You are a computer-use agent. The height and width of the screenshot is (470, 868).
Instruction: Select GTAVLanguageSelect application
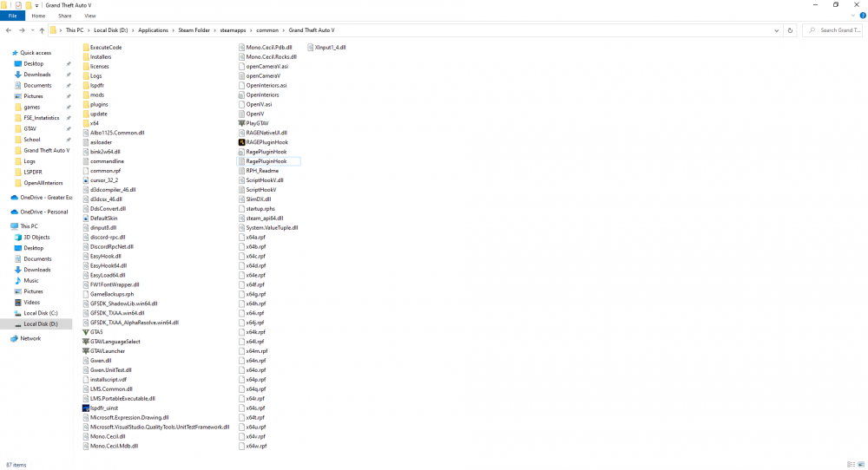[x=111, y=342]
